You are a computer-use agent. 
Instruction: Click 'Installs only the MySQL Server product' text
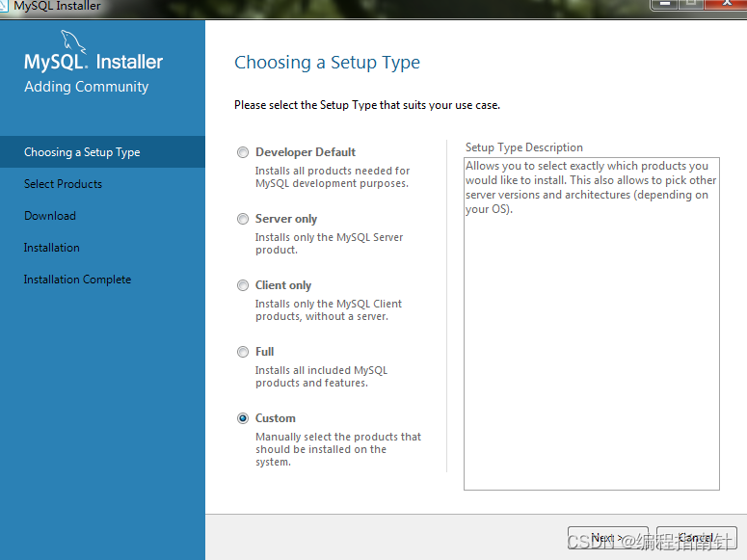[x=330, y=244]
